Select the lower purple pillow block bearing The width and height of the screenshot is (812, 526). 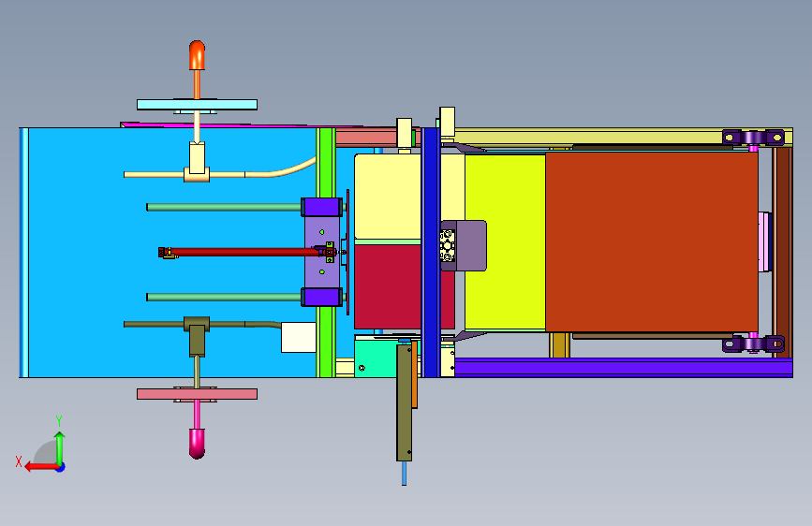753,343
